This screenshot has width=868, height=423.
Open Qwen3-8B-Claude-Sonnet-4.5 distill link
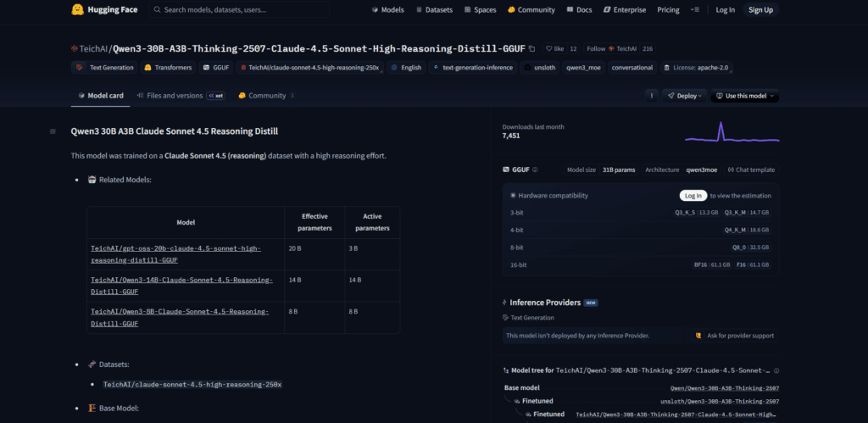[180, 317]
